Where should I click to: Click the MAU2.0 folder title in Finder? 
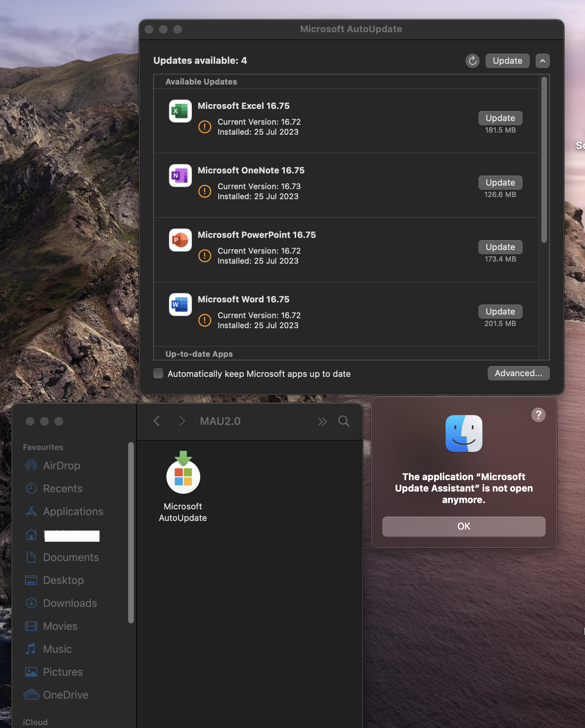point(220,421)
